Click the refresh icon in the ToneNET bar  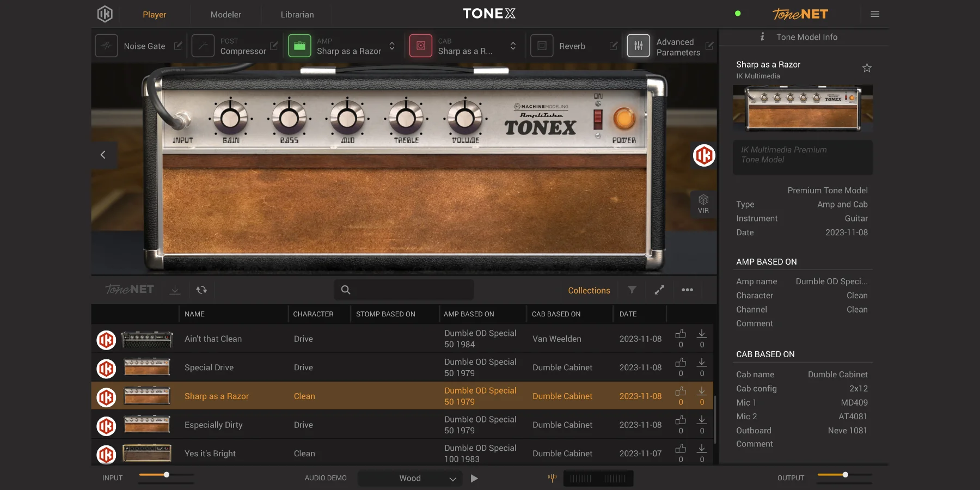tap(201, 290)
